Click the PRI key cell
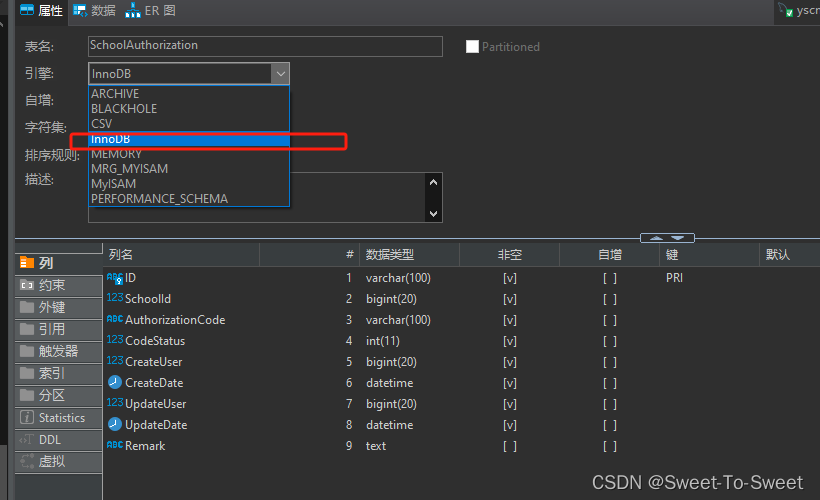The height and width of the screenshot is (500, 820). [x=675, y=278]
